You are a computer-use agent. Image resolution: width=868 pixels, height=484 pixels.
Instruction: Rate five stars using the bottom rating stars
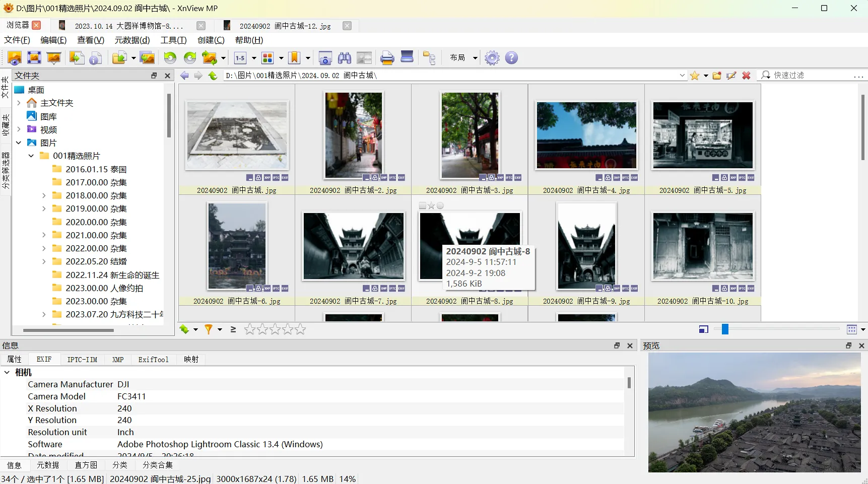point(300,329)
